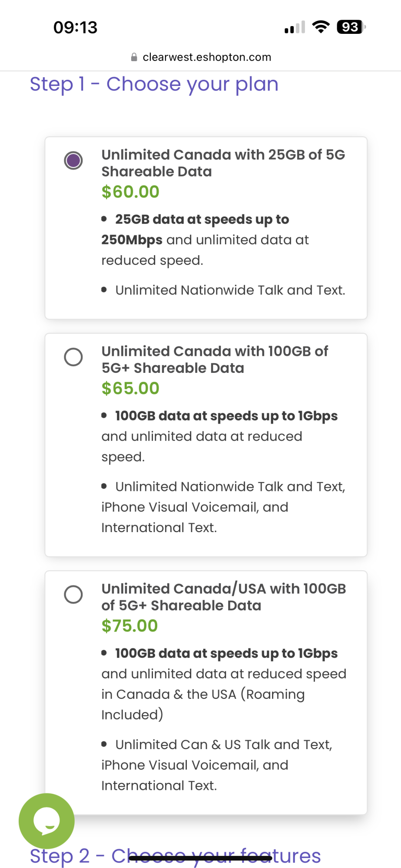
Task: Tap the Unlimited Canada/USA with 100GB title
Action: (223, 597)
